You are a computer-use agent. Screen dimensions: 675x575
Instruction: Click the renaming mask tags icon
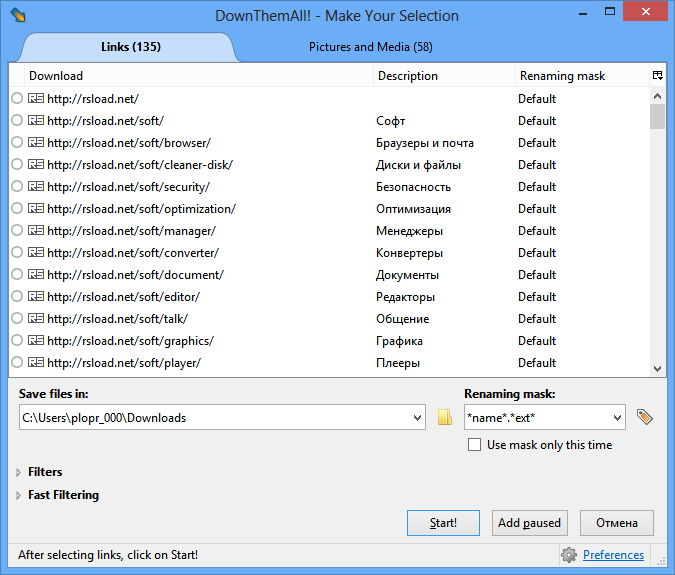coord(645,417)
